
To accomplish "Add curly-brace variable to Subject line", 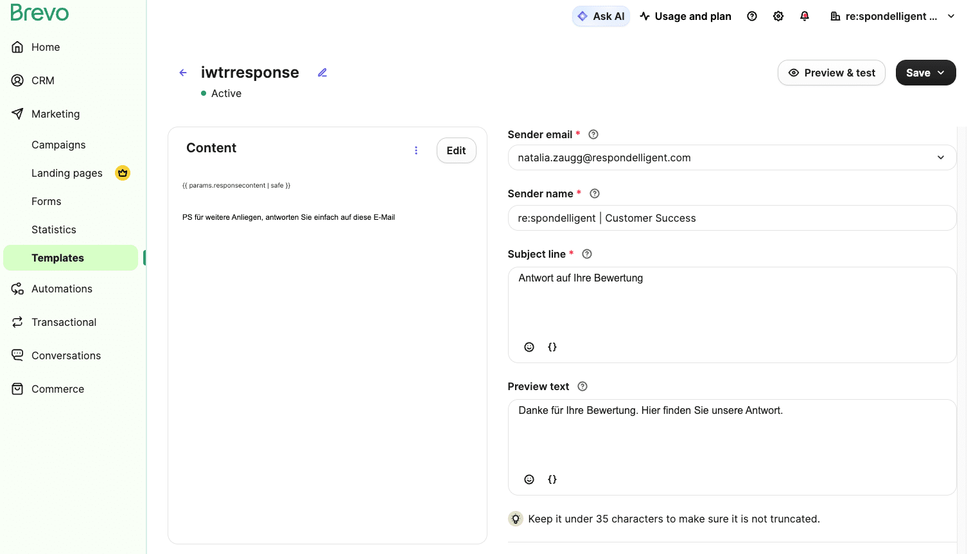I will (552, 347).
